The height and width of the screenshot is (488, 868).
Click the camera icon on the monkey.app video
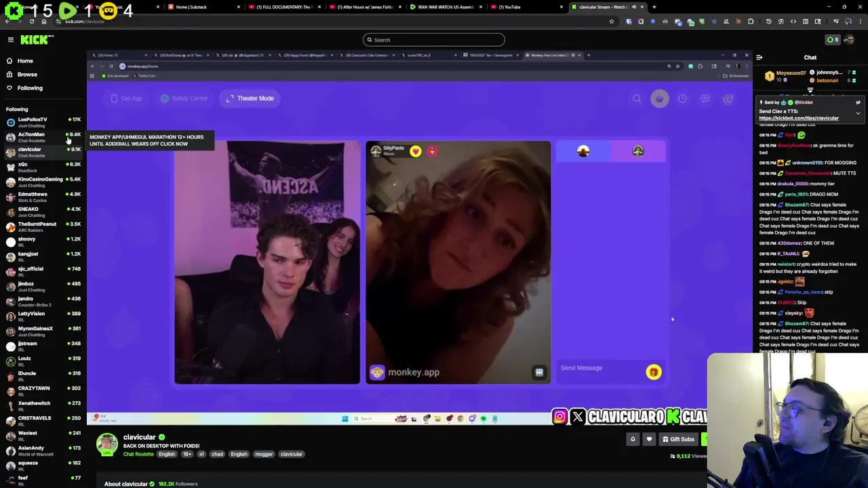point(539,372)
